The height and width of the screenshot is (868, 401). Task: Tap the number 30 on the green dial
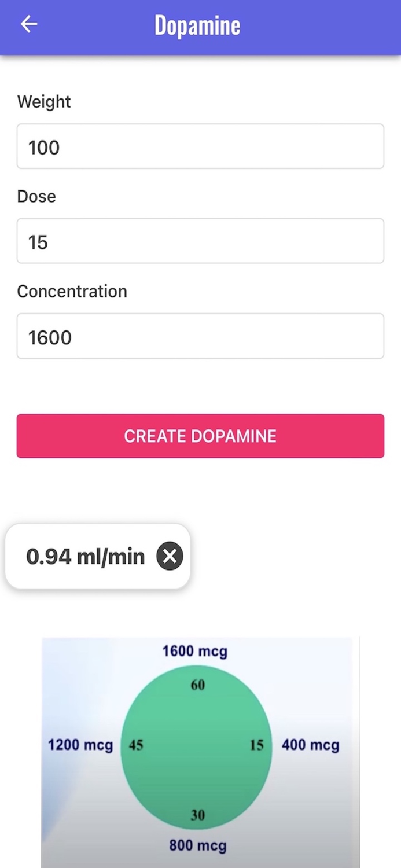[x=197, y=815]
